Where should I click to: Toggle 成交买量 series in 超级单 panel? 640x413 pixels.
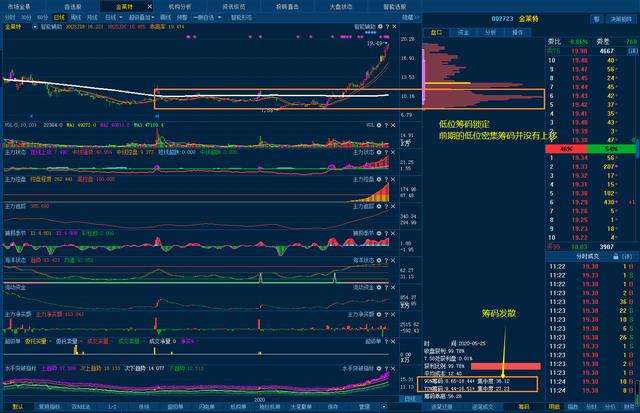click(x=98, y=341)
